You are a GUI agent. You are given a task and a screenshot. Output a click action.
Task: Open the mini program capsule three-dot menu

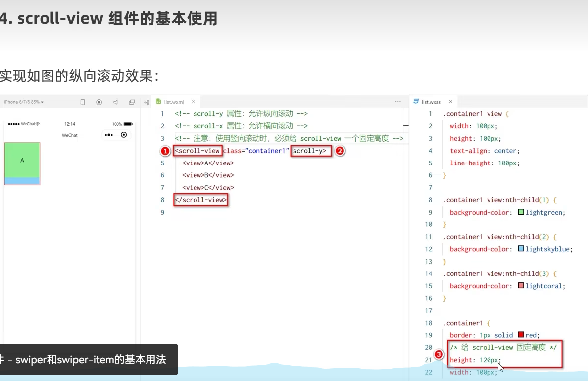pyautogui.click(x=109, y=135)
